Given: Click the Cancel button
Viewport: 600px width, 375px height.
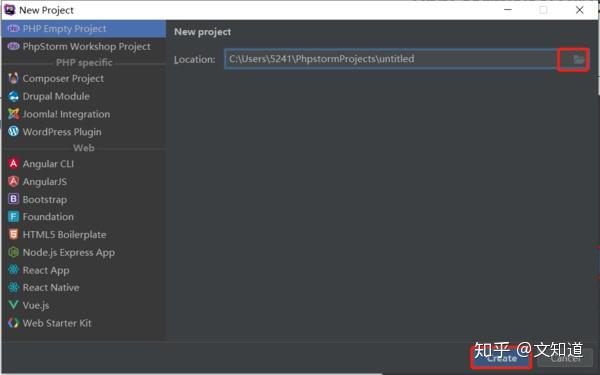Looking at the screenshot, I should pos(566,358).
